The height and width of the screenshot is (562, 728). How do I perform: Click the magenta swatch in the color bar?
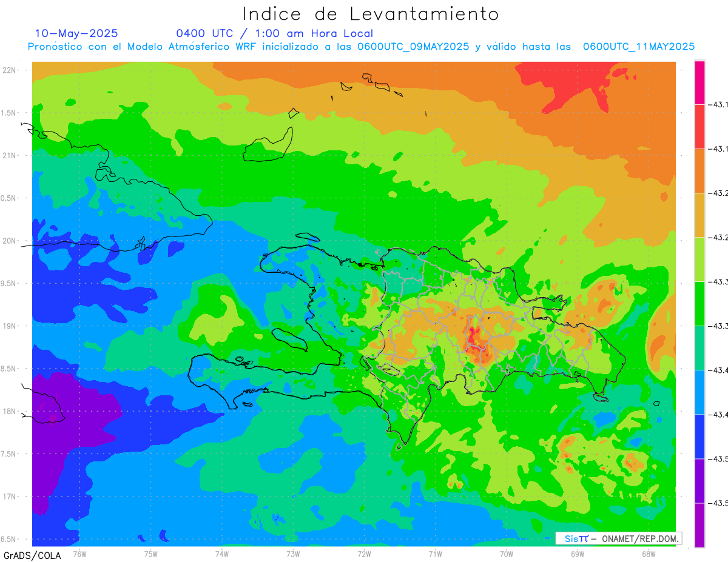[699, 82]
